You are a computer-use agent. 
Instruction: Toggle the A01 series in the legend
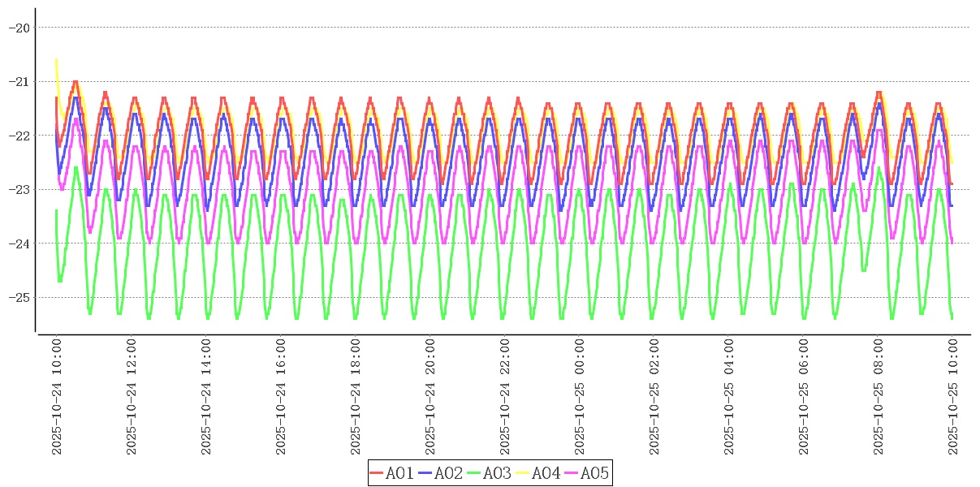point(399,473)
